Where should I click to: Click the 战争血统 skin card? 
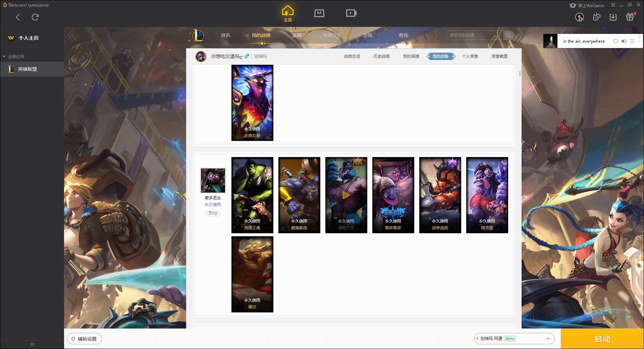point(440,195)
